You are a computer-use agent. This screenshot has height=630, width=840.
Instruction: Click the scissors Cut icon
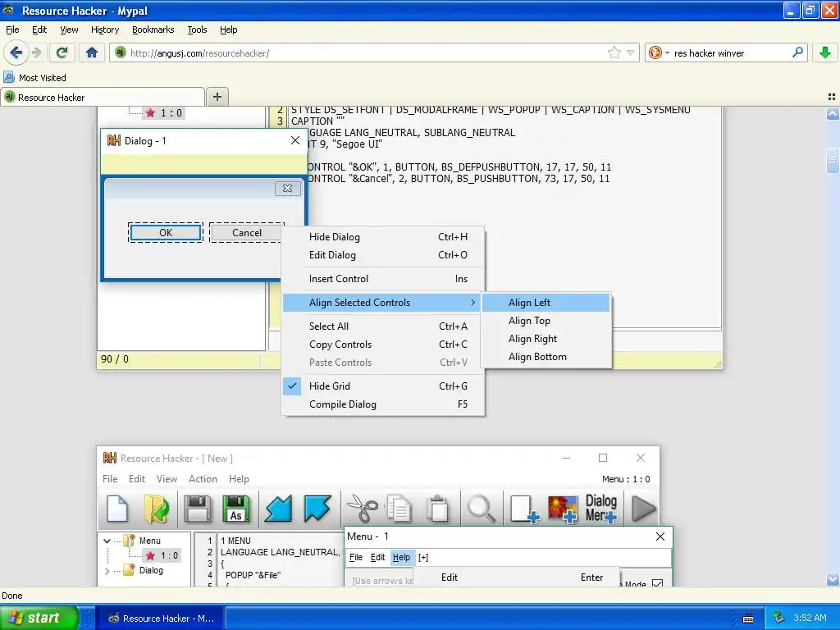(362, 509)
